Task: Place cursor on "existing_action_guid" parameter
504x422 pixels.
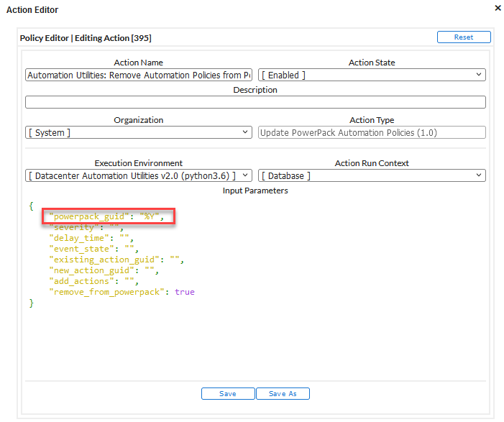Action: (x=104, y=260)
